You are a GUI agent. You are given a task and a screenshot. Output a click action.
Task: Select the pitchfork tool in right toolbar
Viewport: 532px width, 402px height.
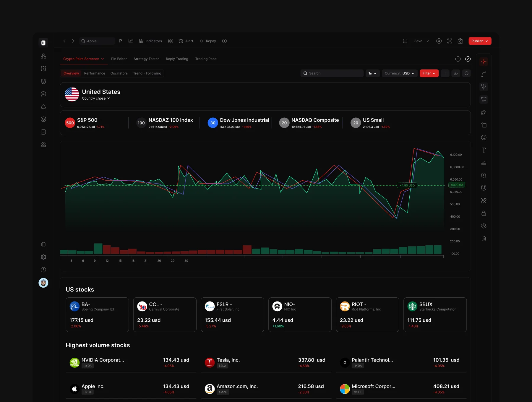click(x=484, y=87)
